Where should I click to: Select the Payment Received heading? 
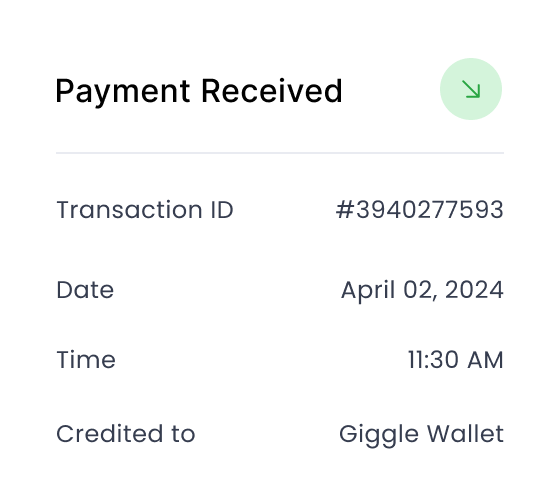[199, 91]
